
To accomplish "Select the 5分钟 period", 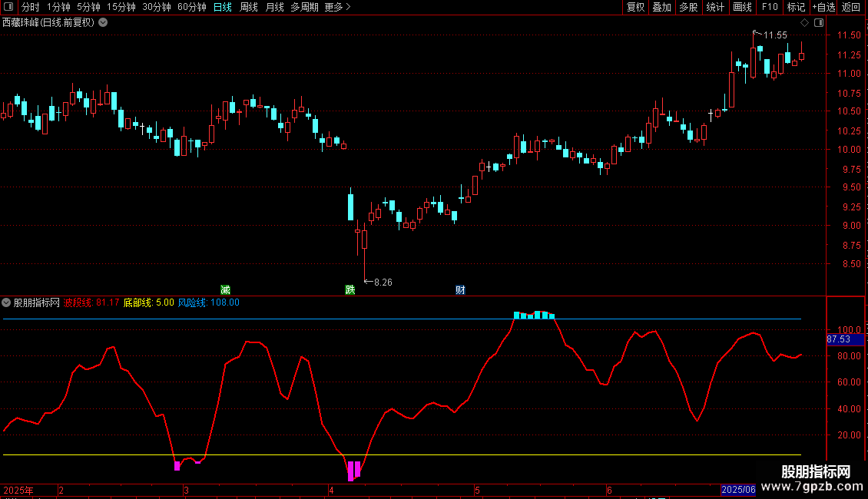I will [88, 7].
